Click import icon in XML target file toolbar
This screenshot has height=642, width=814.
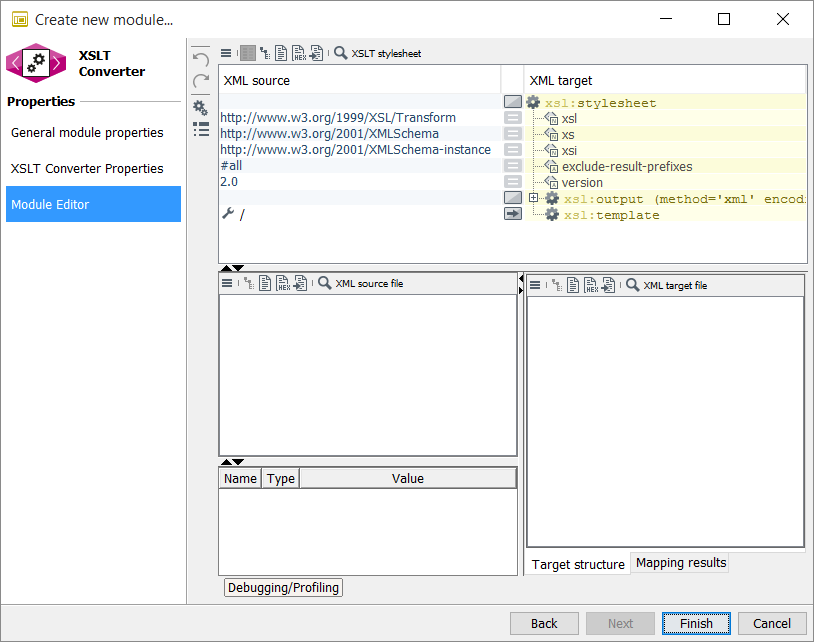(x=608, y=286)
